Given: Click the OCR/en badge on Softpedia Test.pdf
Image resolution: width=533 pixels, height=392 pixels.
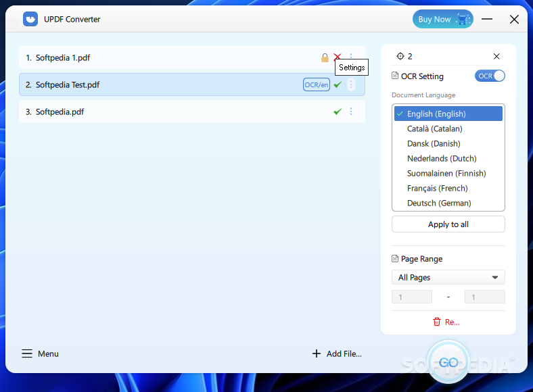Looking at the screenshot, I should coord(316,84).
